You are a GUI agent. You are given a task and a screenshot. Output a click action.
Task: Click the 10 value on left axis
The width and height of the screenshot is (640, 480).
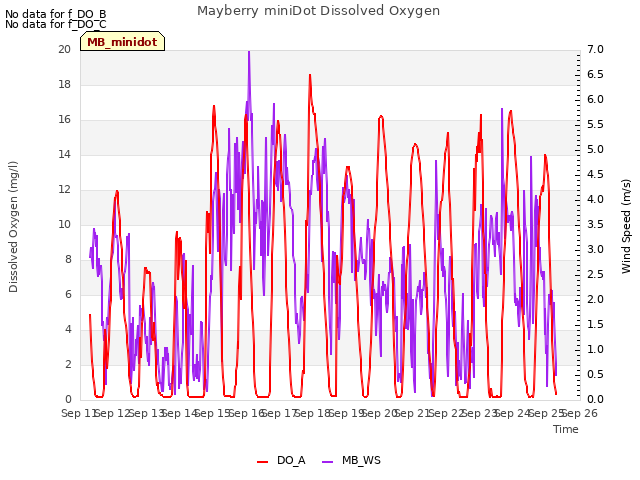pos(64,224)
